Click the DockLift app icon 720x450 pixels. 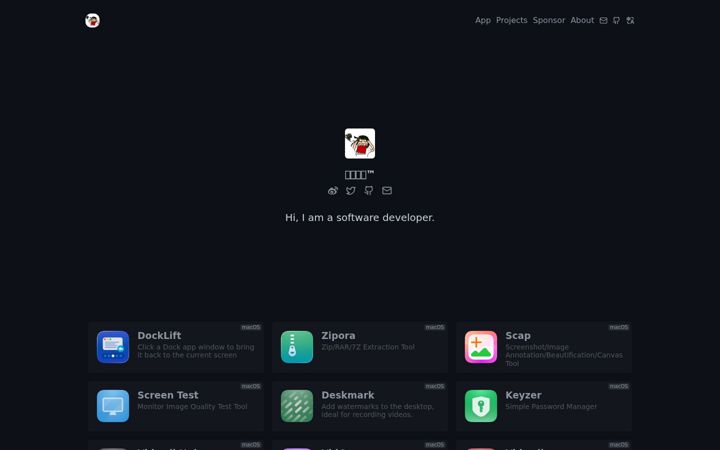point(113,347)
